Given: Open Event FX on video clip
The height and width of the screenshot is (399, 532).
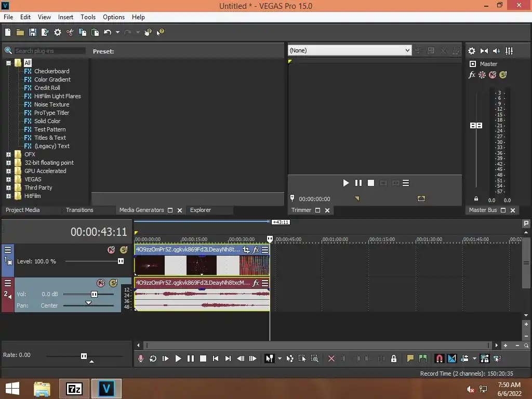Looking at the screenshot, I should [x=256, y=250].
